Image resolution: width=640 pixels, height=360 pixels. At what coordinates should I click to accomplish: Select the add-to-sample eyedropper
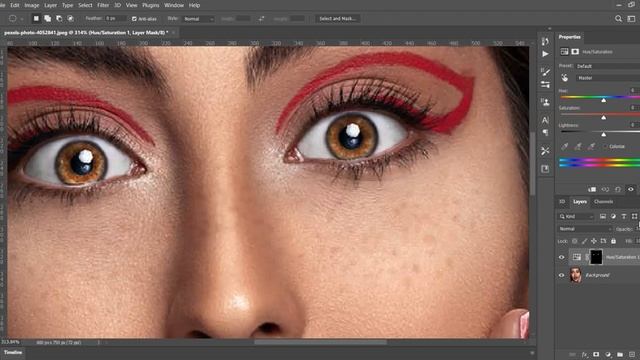point(578,146)
